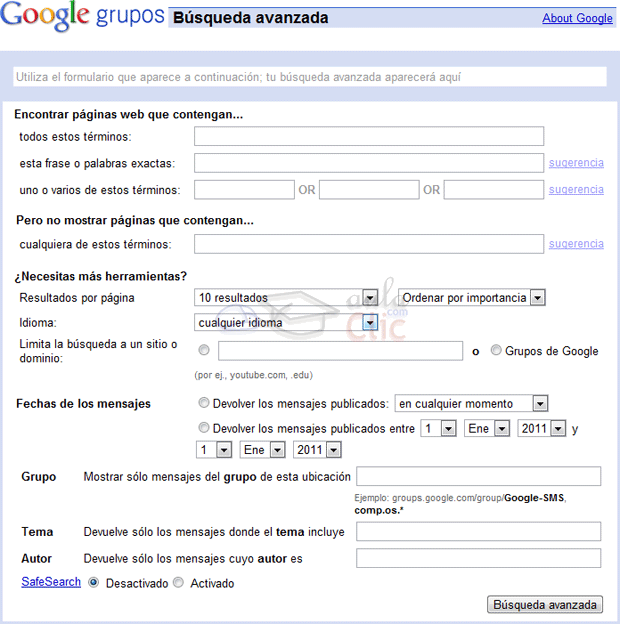Click the 'todos estos términos' text field
620x624 pixels.
(369, 137)
